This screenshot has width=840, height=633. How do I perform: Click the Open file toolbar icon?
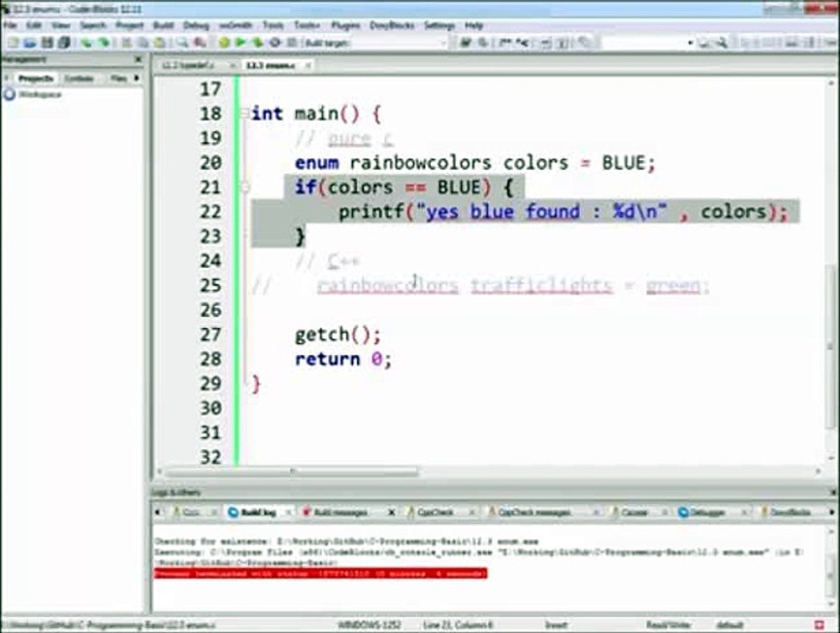30,42
